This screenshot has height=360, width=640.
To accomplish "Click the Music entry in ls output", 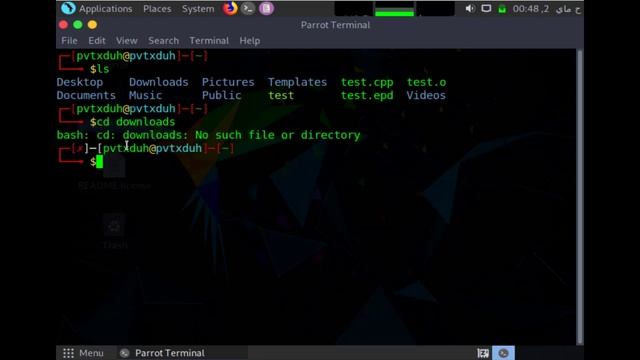I will [x=145, y=95].
